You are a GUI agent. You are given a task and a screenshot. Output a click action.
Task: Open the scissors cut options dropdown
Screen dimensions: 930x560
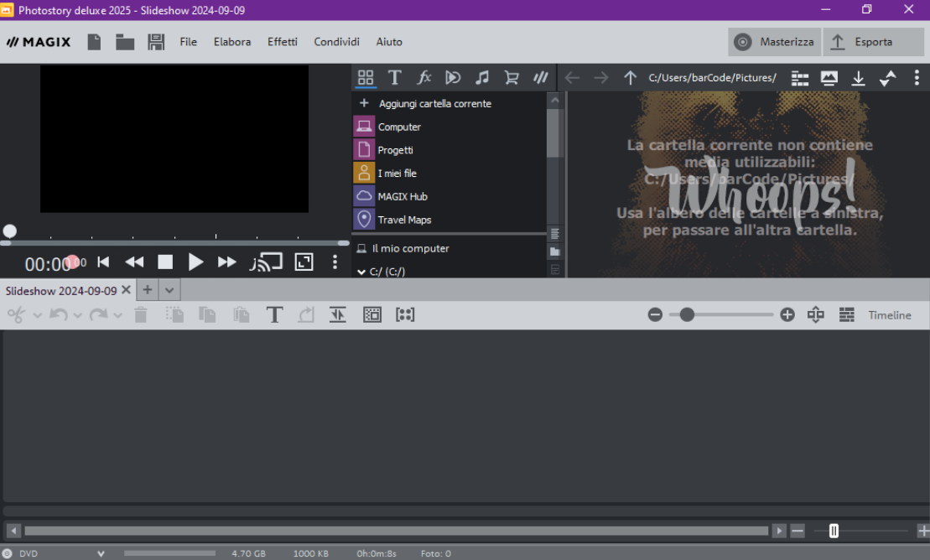38,315
